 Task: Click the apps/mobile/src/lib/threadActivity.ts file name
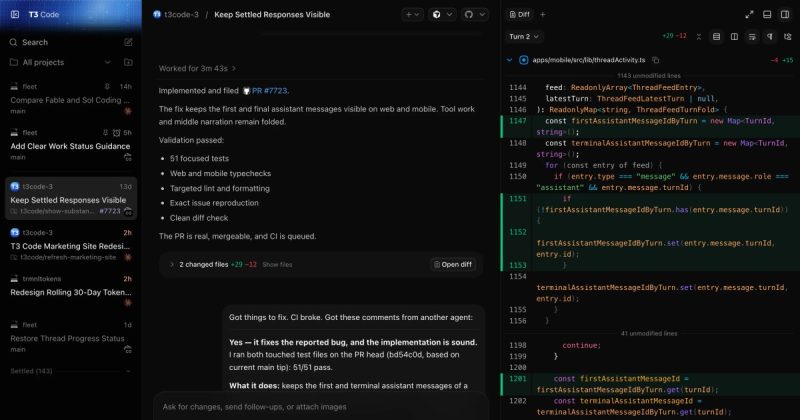point(589,60)
